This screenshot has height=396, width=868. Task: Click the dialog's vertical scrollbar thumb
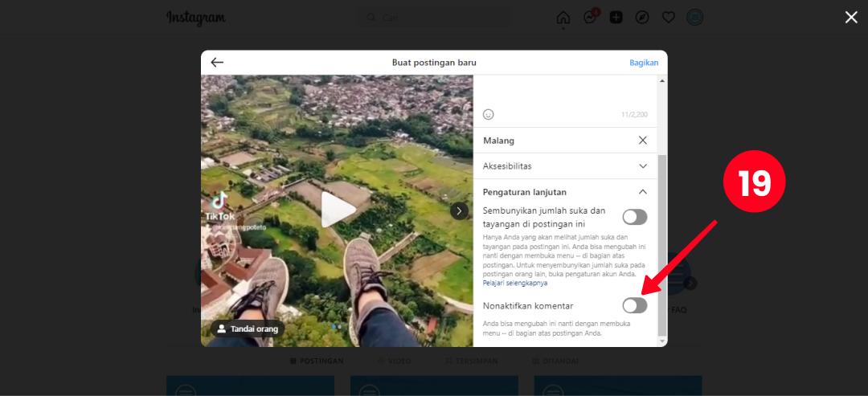(x=662, y=245)
